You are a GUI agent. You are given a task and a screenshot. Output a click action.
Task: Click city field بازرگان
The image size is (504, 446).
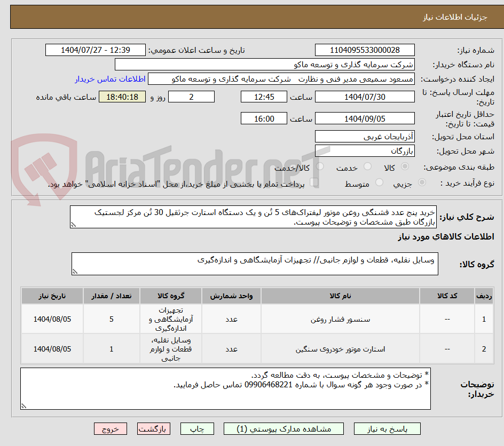(365, 151)
